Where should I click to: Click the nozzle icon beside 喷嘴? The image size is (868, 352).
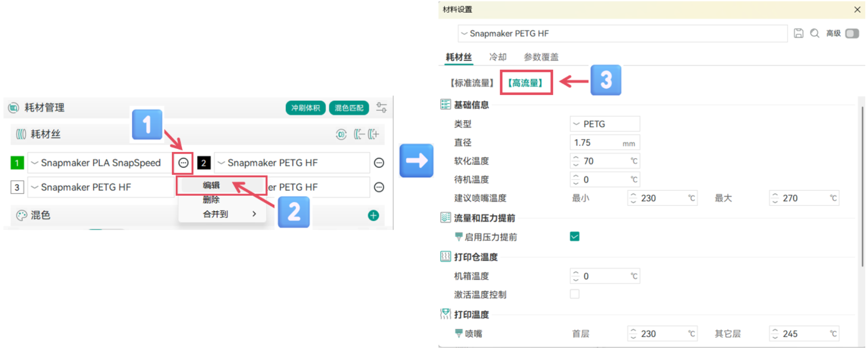[459, 334]
